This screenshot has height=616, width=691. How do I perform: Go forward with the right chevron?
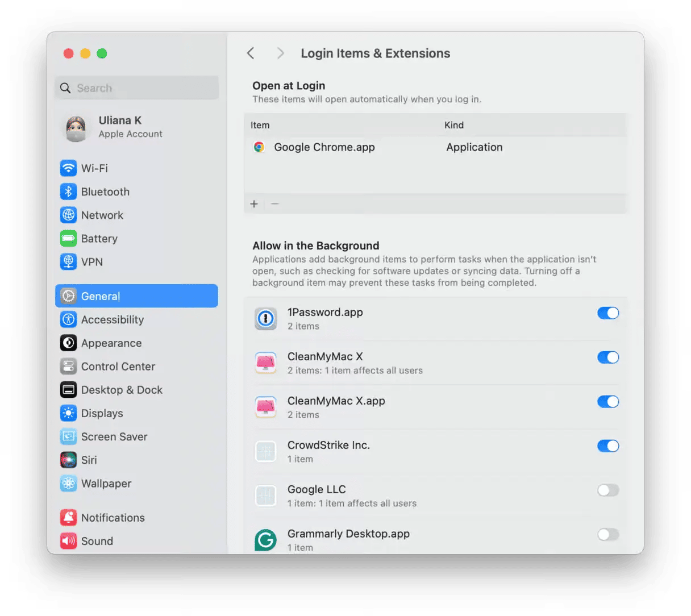[x=280, y=53]
